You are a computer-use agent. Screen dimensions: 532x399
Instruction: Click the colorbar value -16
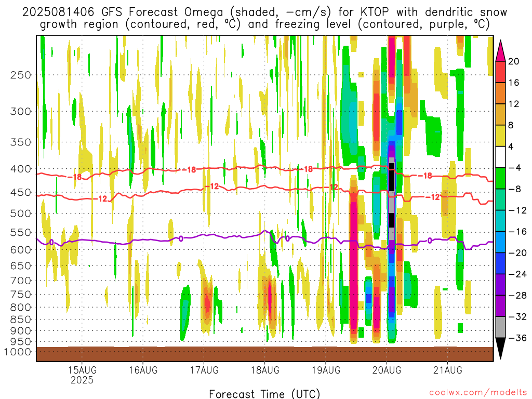click(x=517, y=231)
